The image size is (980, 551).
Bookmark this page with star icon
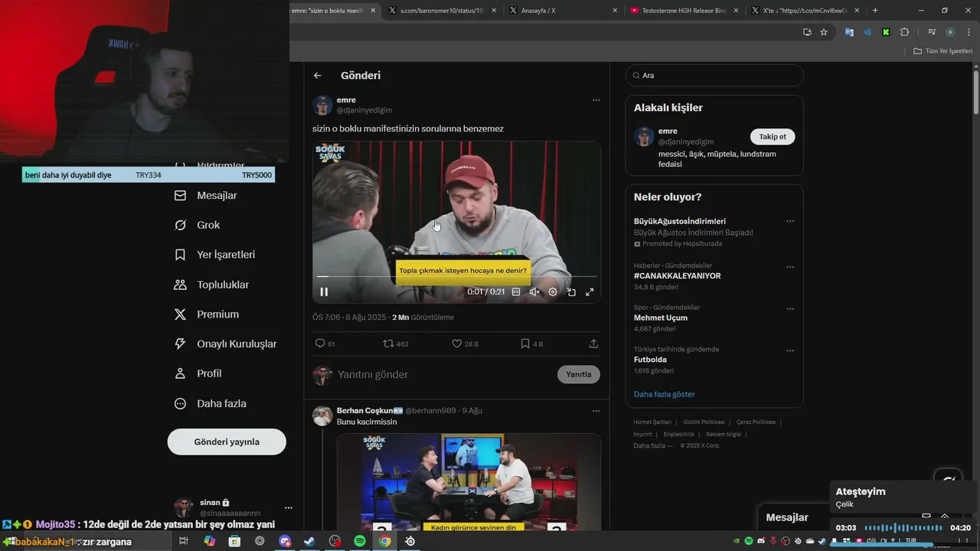[824, 32]
